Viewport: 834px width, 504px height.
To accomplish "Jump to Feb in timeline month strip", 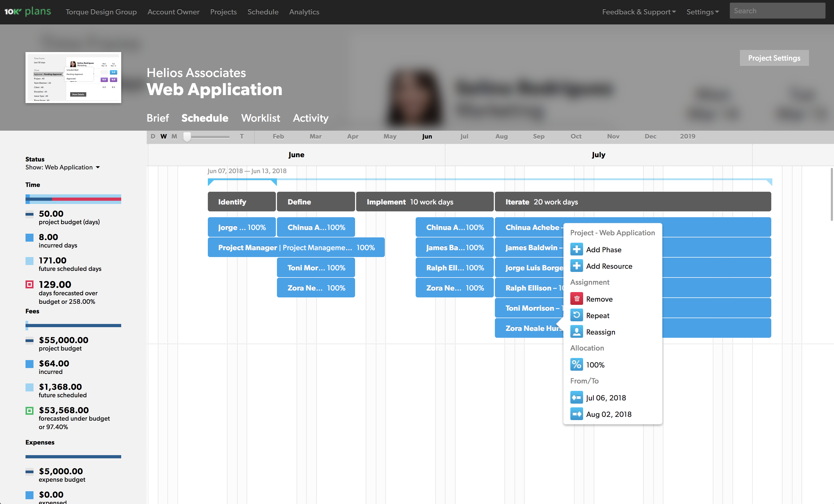I will point(278,136).
